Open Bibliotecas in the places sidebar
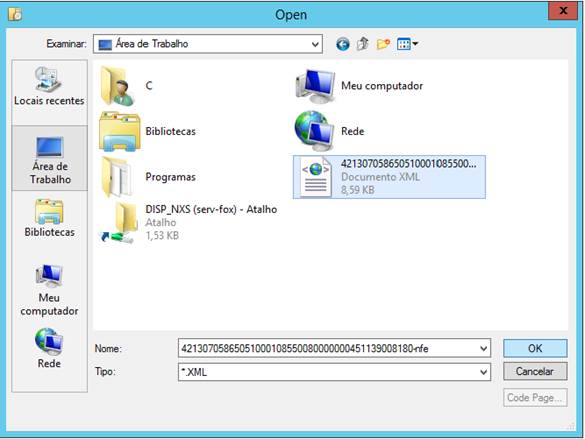 (49, 218)
